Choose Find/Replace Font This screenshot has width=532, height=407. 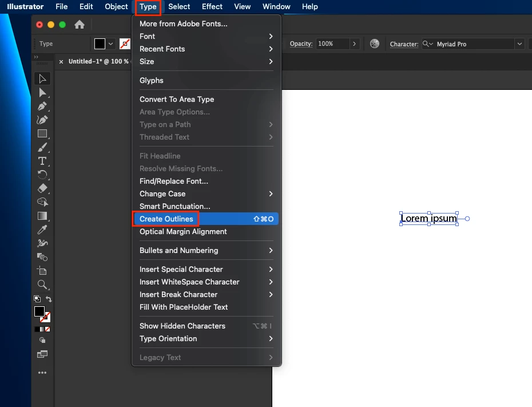[207, 181]
